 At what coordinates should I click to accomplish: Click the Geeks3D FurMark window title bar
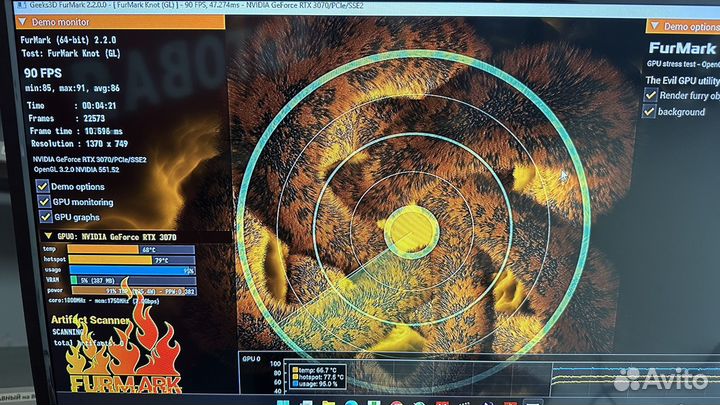pos(367,6)
